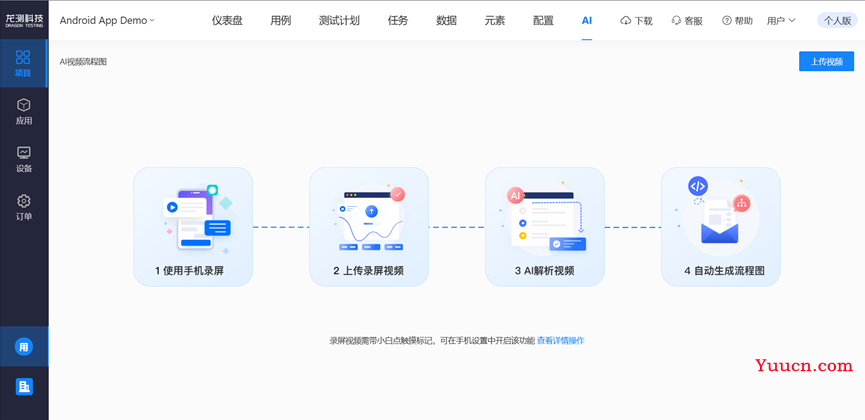Open the 用户 dropdown menu

point(781,20)
